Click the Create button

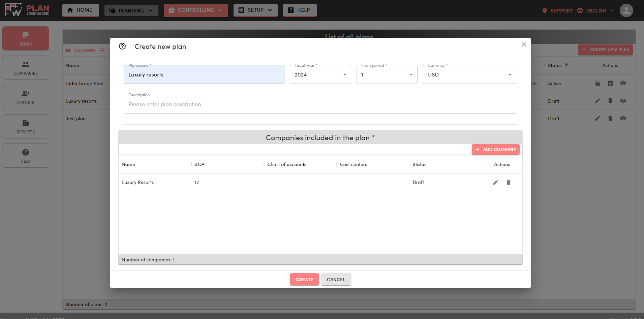304,280
